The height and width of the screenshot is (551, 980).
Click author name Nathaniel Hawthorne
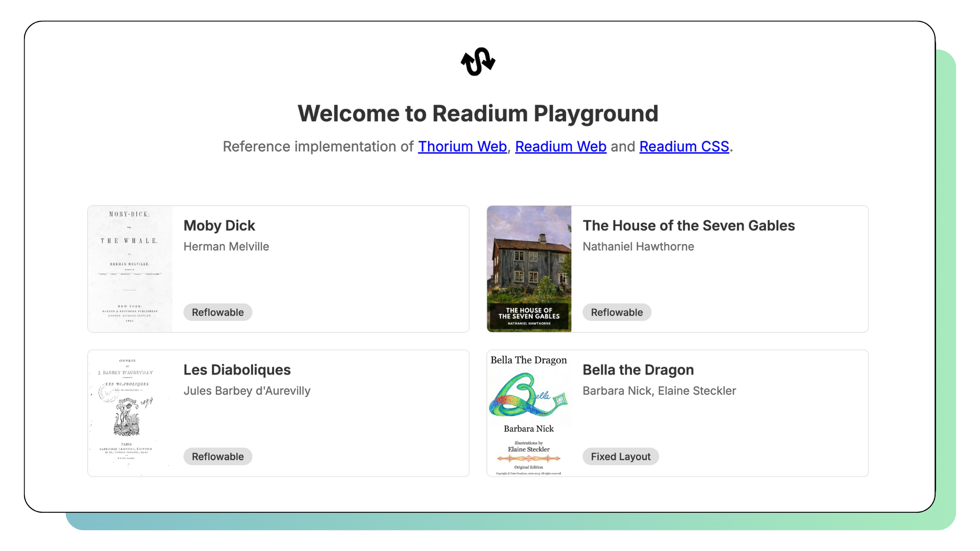[x=639, y=246]
